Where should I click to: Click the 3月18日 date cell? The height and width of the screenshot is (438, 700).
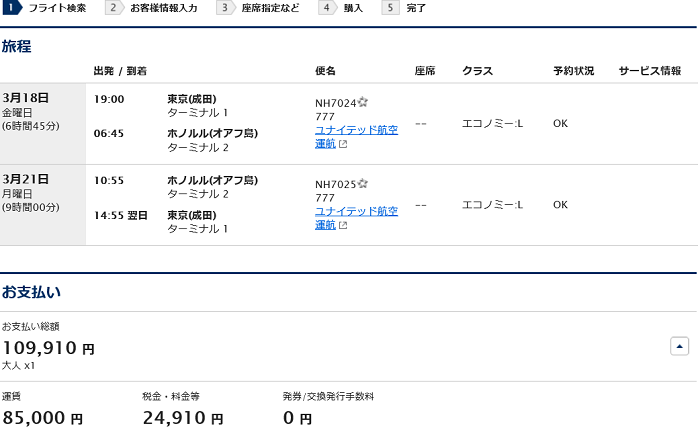(43, 124)
